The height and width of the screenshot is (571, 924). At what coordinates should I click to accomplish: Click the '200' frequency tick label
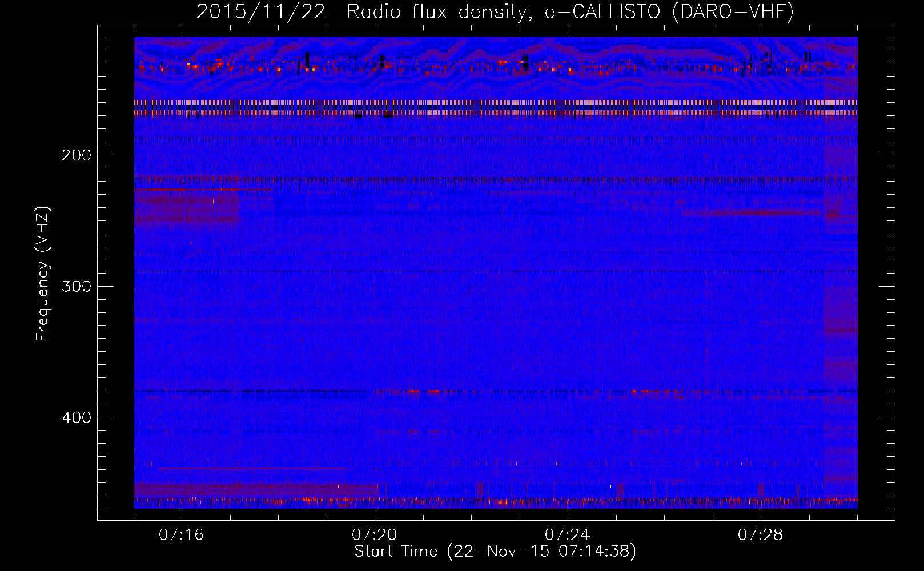point(77,155)
